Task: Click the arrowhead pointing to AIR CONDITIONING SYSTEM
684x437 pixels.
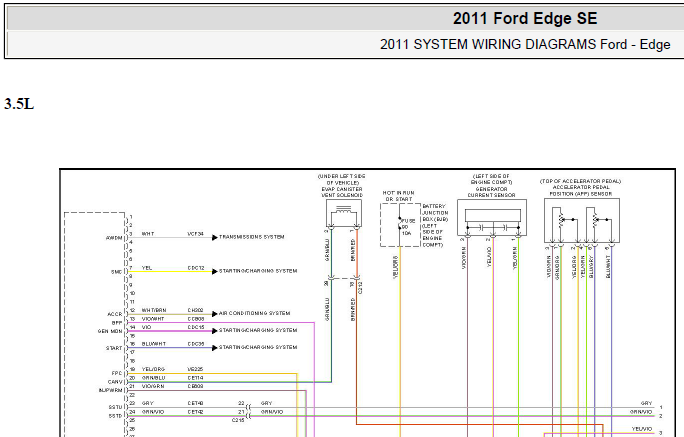Action: click(215, 314)
